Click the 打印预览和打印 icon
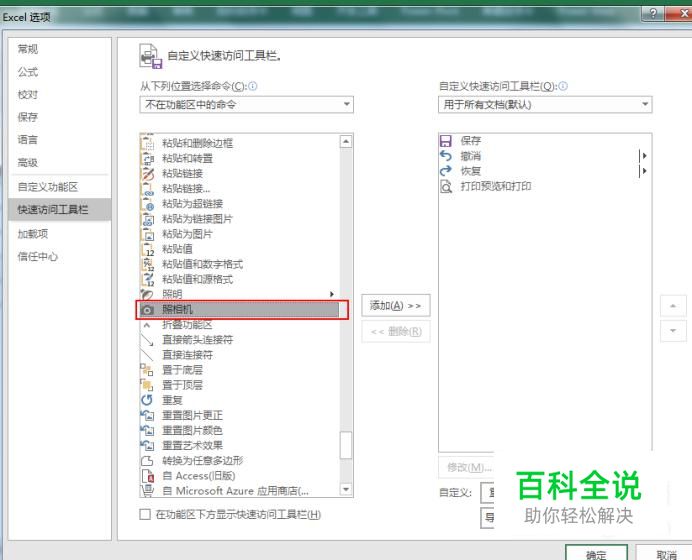The image size is (692, 560). [446, 186]
